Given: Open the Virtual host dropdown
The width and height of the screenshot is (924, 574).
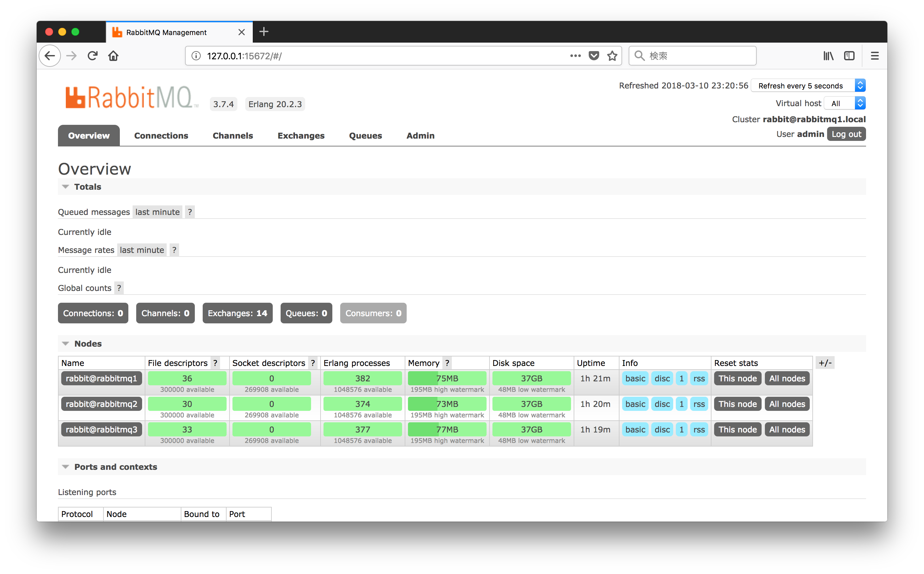Looking at the screenshot, I should coord(845,103).
